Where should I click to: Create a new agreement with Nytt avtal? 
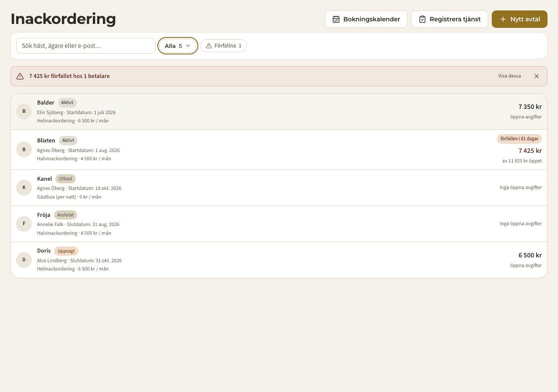tap(520, 19)
